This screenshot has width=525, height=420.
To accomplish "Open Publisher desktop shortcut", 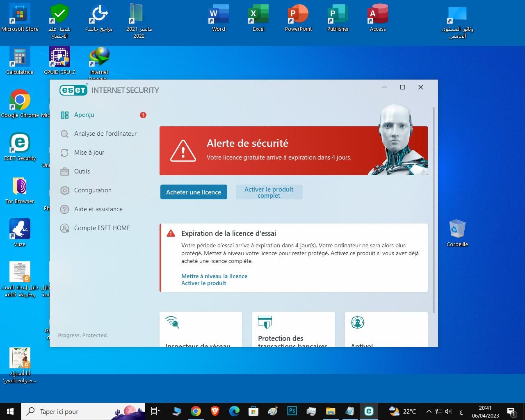I will [338, 18].
